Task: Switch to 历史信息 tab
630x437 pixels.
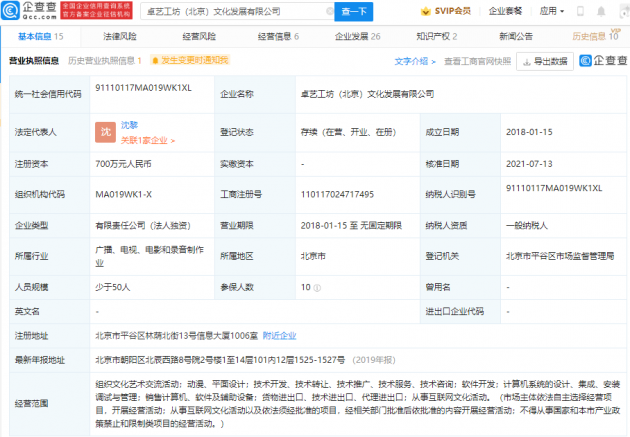Action: (x=595, y=37)
